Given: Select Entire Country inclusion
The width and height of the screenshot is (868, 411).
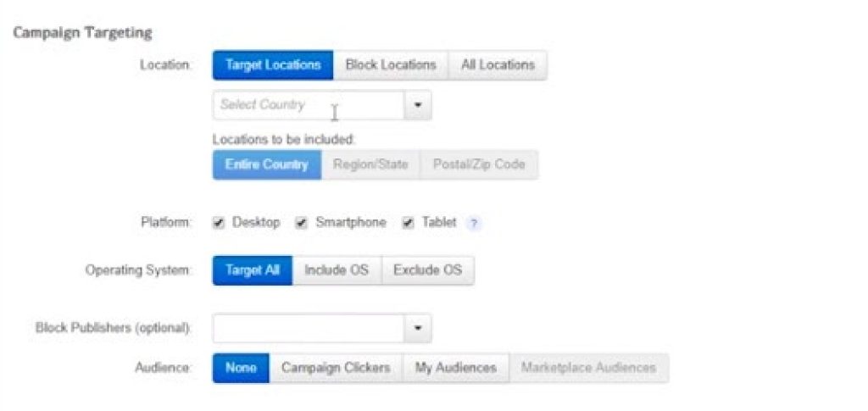Looking at the screenshot, I should point(267,165).
